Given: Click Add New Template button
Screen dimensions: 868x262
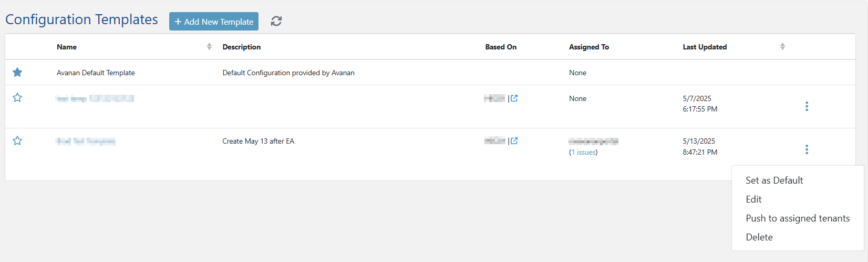Looking at the screenshot, I should click(214, 22).
